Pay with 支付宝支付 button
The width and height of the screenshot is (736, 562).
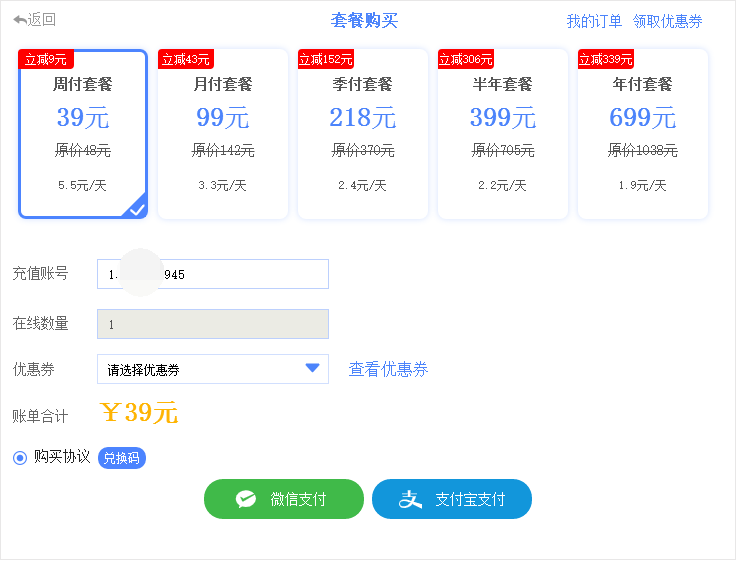452,499
